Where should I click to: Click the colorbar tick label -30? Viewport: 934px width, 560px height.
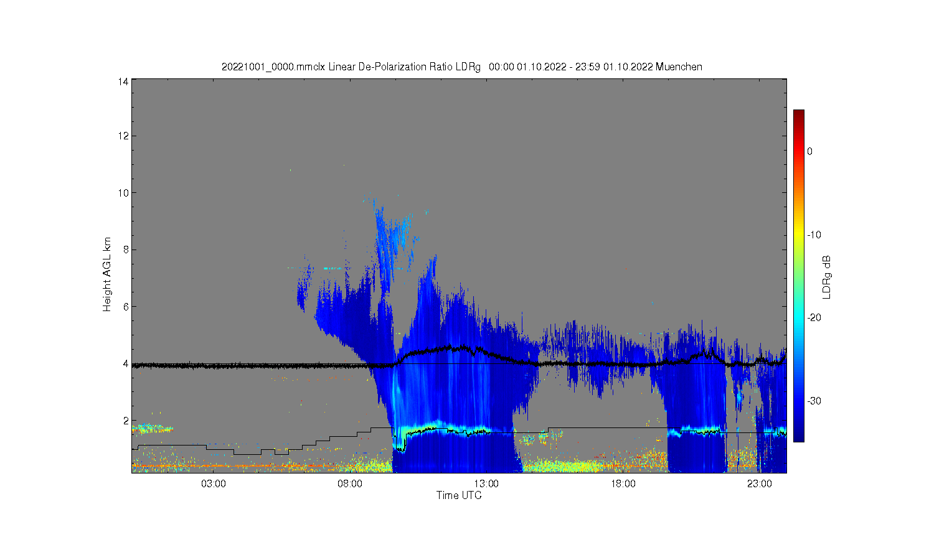(x=814, y=401)
